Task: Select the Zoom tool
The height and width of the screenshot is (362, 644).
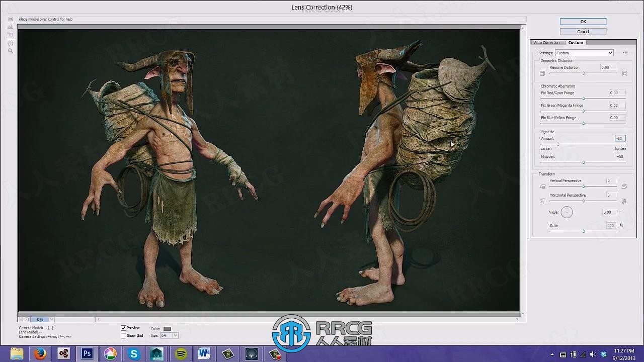Action: (10, 51)
